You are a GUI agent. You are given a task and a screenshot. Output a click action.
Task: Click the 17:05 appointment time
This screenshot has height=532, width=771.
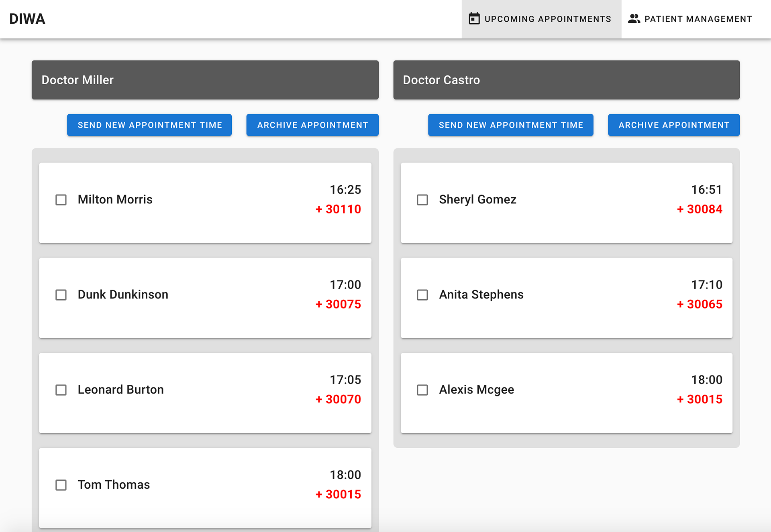(x=345, y=380)
